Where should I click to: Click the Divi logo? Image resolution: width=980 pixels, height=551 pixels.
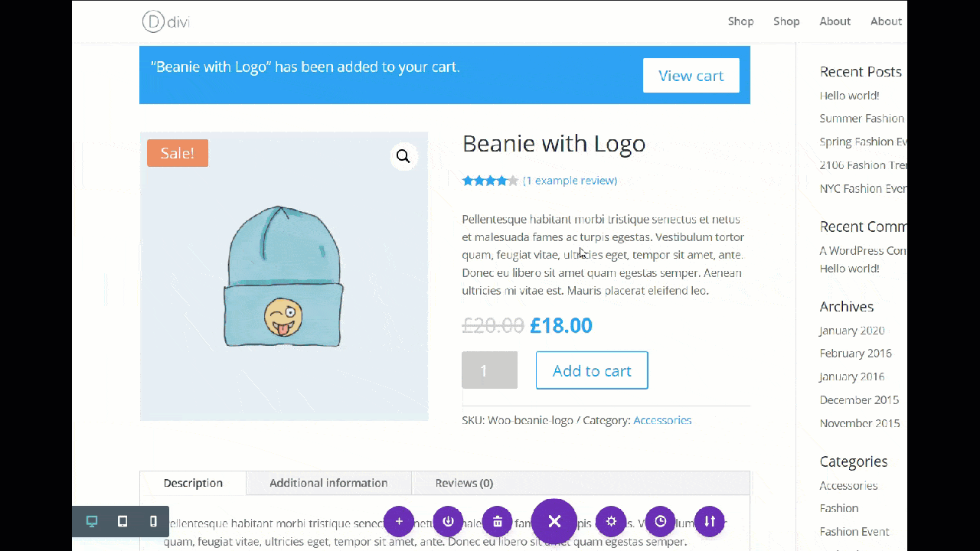[165, 21]
